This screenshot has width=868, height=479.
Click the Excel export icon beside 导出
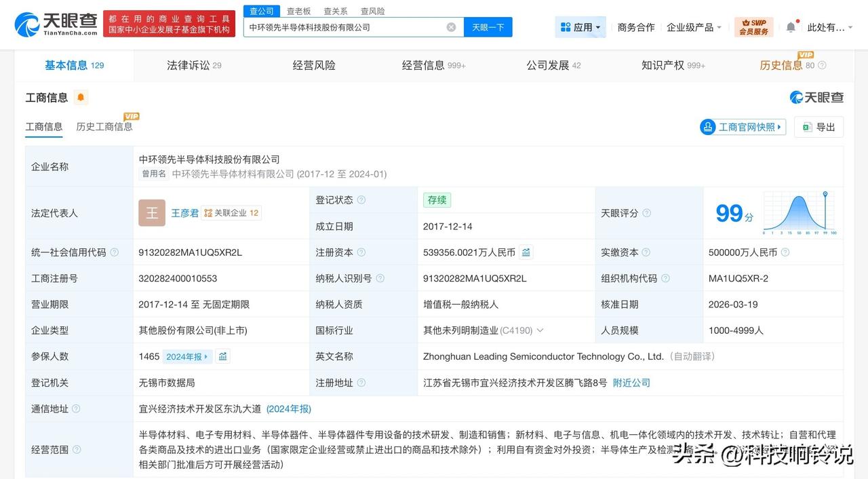click(x=808, y=127)
